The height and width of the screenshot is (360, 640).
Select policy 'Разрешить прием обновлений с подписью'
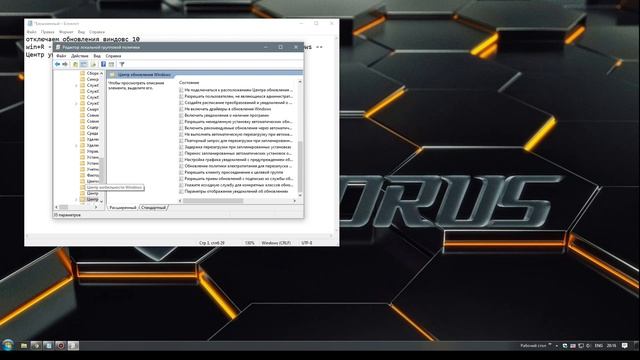[236, 179]
